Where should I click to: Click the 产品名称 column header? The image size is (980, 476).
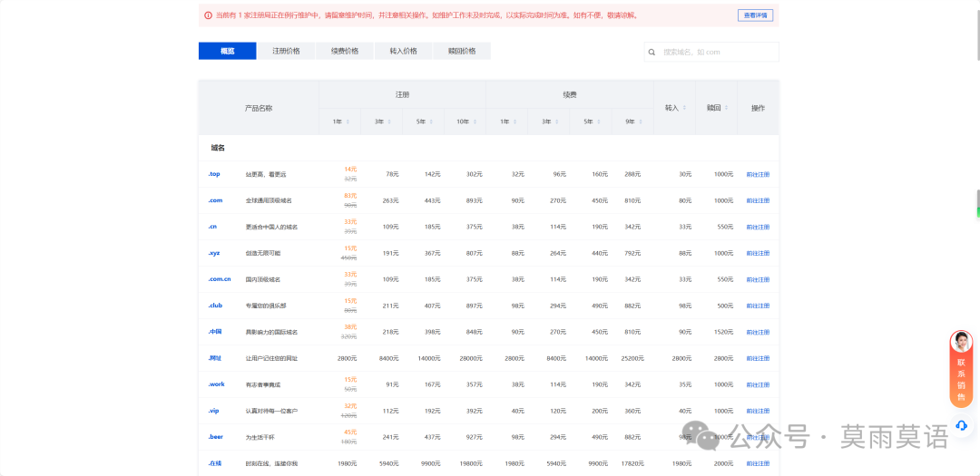coord(258,108)
